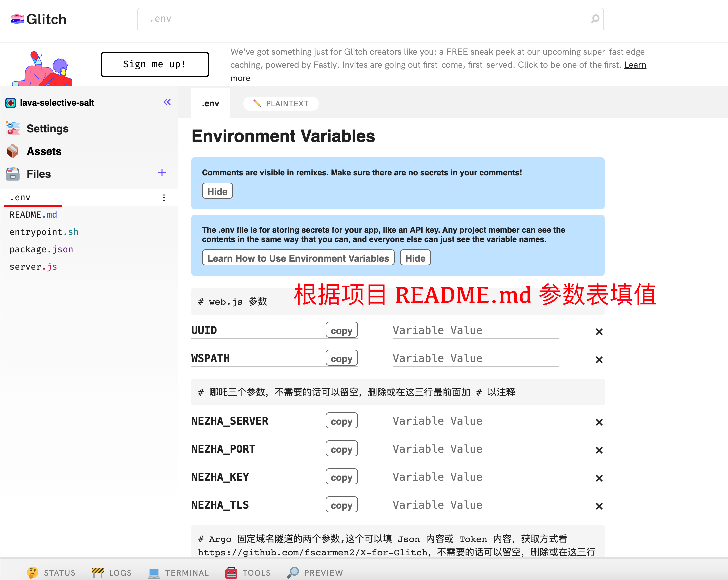
Task: Click Sign me up button
Action: [154, 64]
